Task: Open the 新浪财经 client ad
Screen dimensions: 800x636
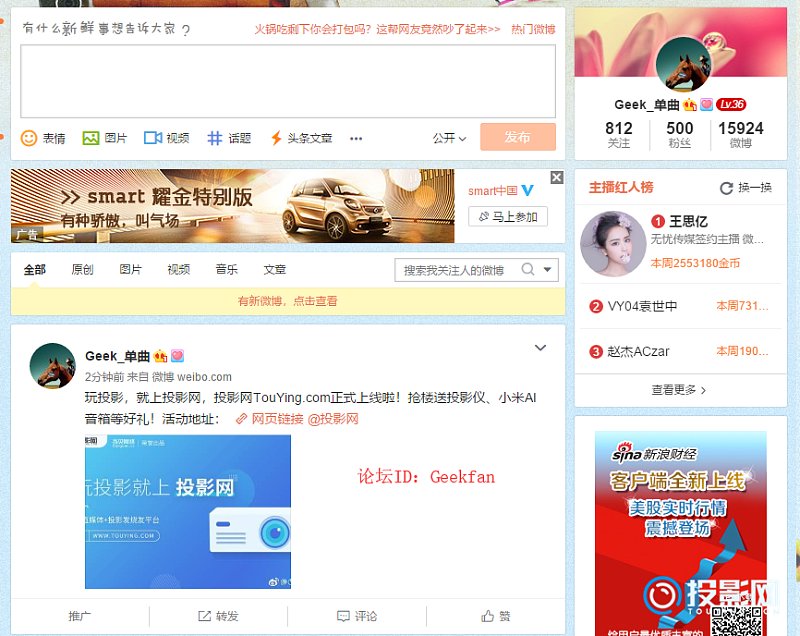Action: [x=681, y=533]
